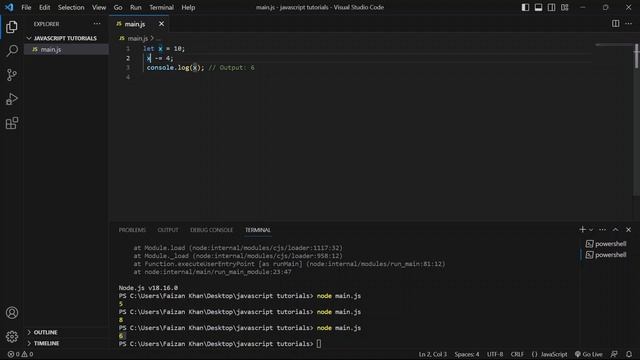Viewport: 640px width, 360px height.
Task: Select first powershell terminal instance
Action: click(x=606, y=244)
